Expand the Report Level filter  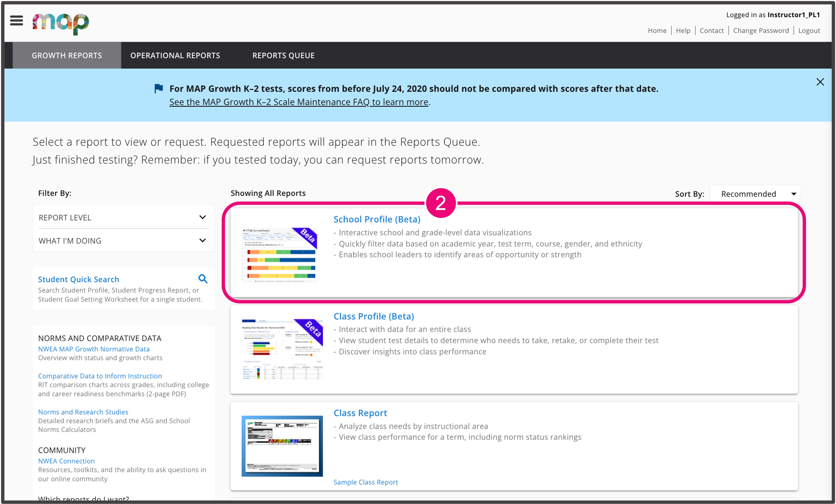click(x=123, y=217)
